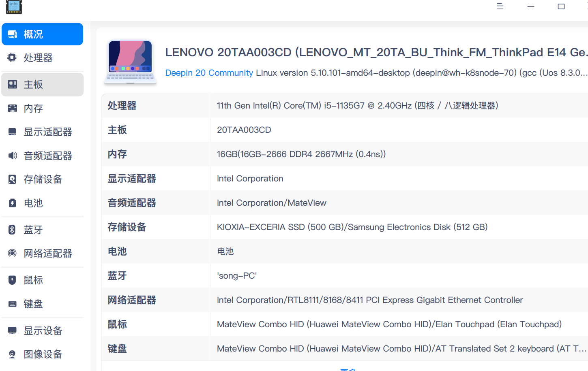Click the Device Manager app logo icon
Screen dimensions: 588x371
[x=14, y=7]
